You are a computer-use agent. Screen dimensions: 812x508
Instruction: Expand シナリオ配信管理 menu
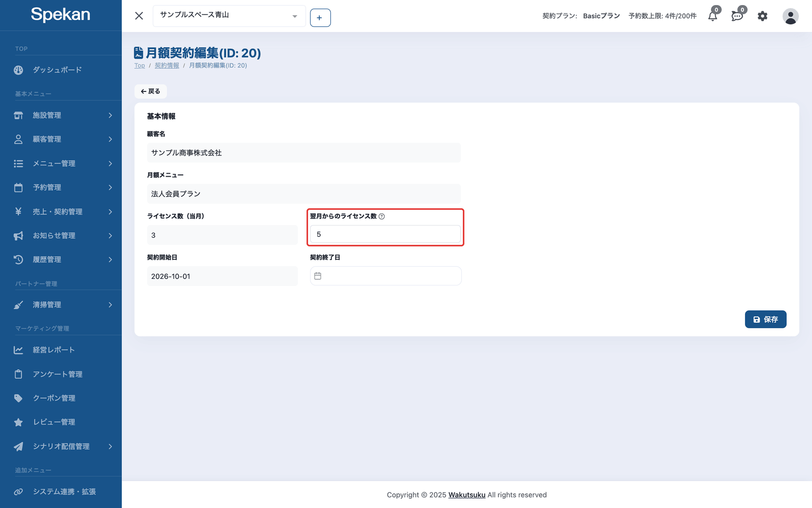(x=61, y=447)
